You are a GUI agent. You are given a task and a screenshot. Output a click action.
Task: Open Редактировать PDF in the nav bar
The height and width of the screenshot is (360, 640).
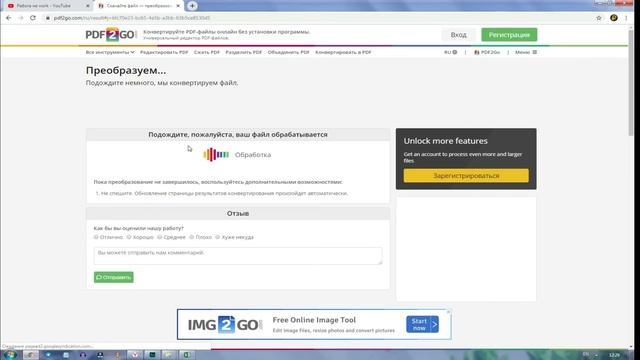164,52
